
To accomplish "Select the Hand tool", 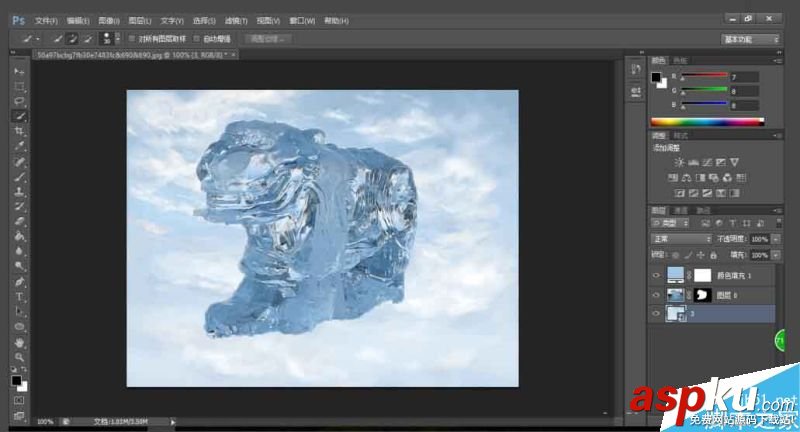I will pos(19,342).
